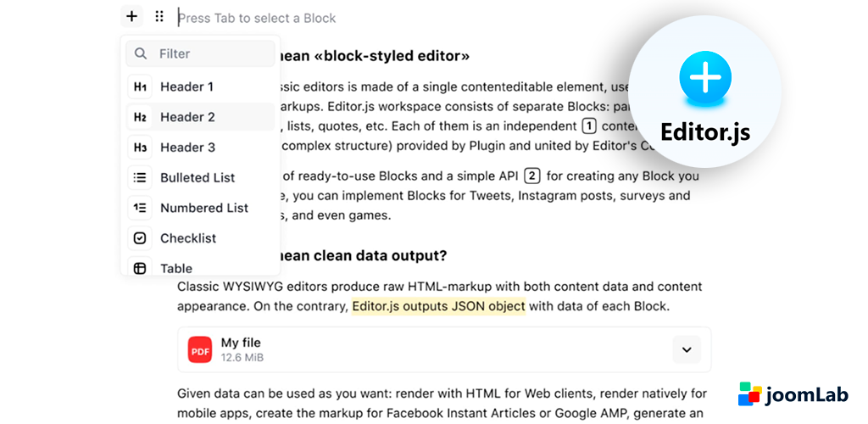Choose Header 1 from block menu
Screen dimensions: 868x424
200,86
